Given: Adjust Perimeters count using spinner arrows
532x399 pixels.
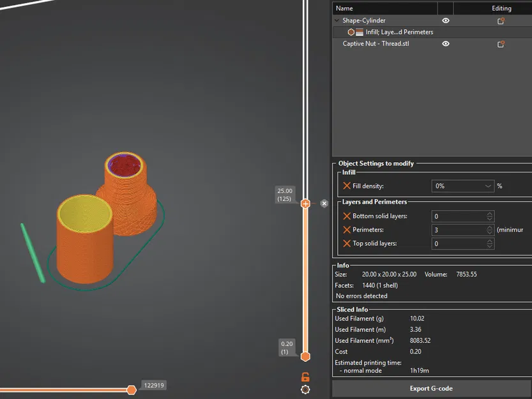Looking at the screenshot, I should click(490, 230).
